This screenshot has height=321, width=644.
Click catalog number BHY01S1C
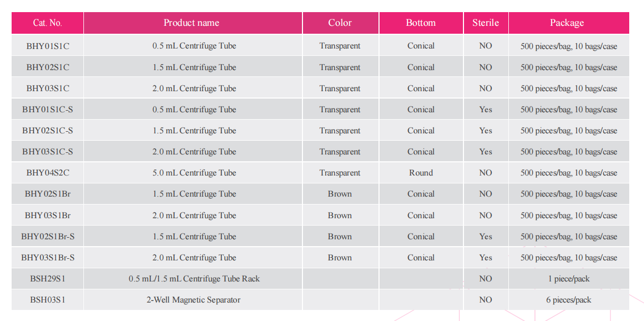[x=48, y=46]
